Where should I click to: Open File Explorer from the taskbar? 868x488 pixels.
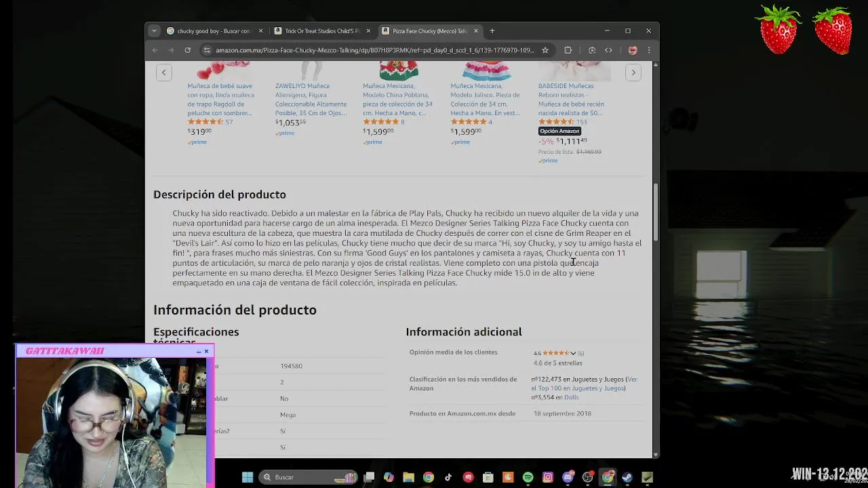[x=408, y=477]
